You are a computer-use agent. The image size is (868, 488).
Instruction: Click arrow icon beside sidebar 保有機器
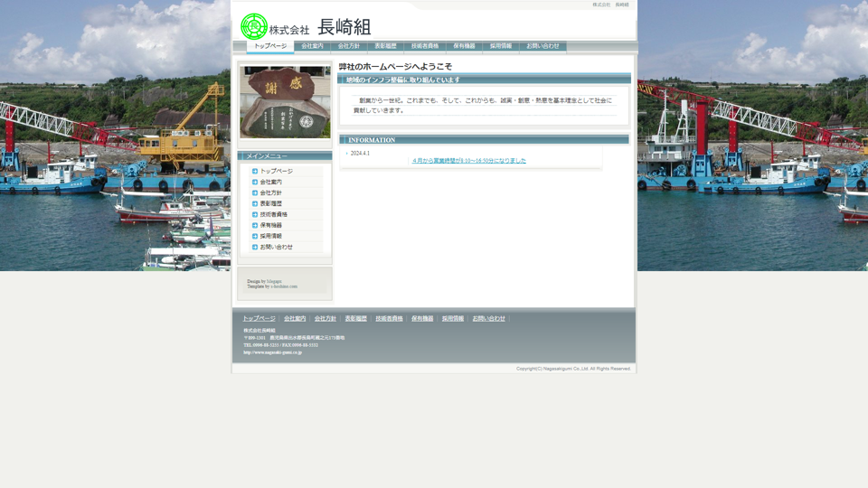click(255, 225)
